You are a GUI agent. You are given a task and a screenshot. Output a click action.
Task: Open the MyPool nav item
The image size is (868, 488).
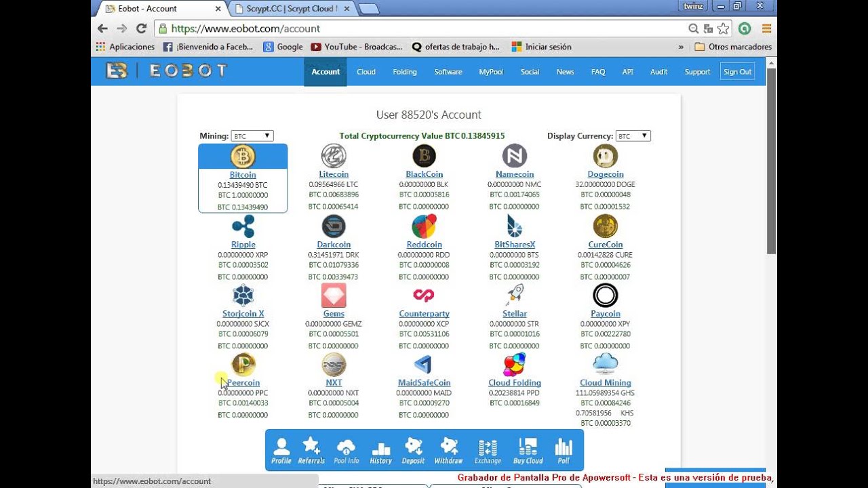tap(491, 72)
